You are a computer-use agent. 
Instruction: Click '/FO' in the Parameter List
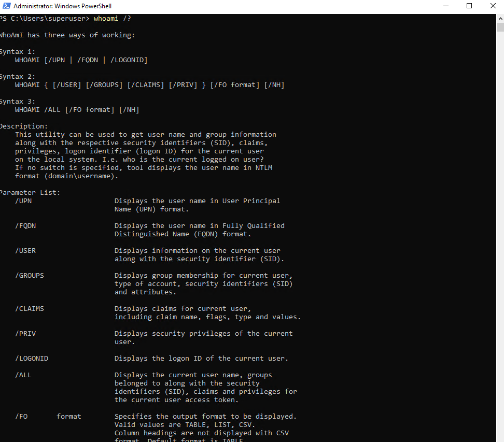coord(21,417)
